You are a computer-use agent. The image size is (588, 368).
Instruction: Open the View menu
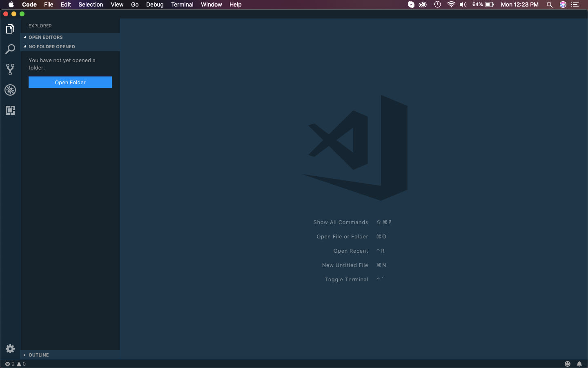pyautogui.click(x=117, y=4)
